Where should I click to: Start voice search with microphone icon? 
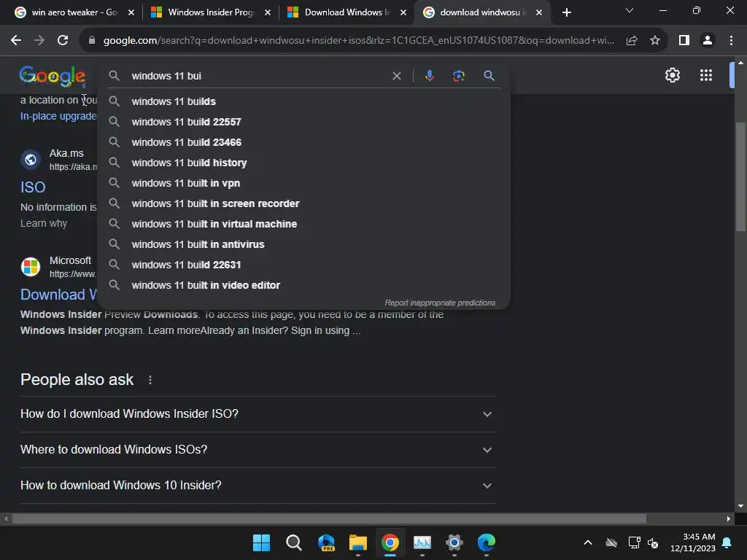429,76
